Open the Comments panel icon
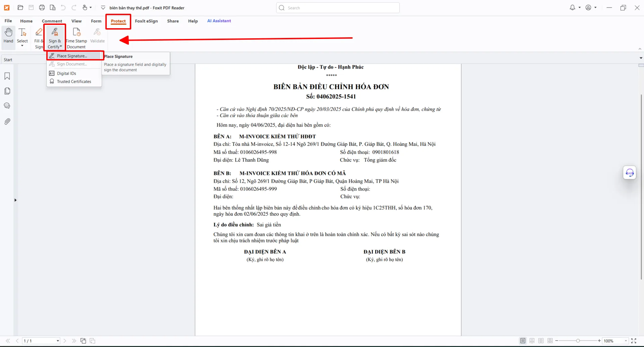 (x=7, y=106)
